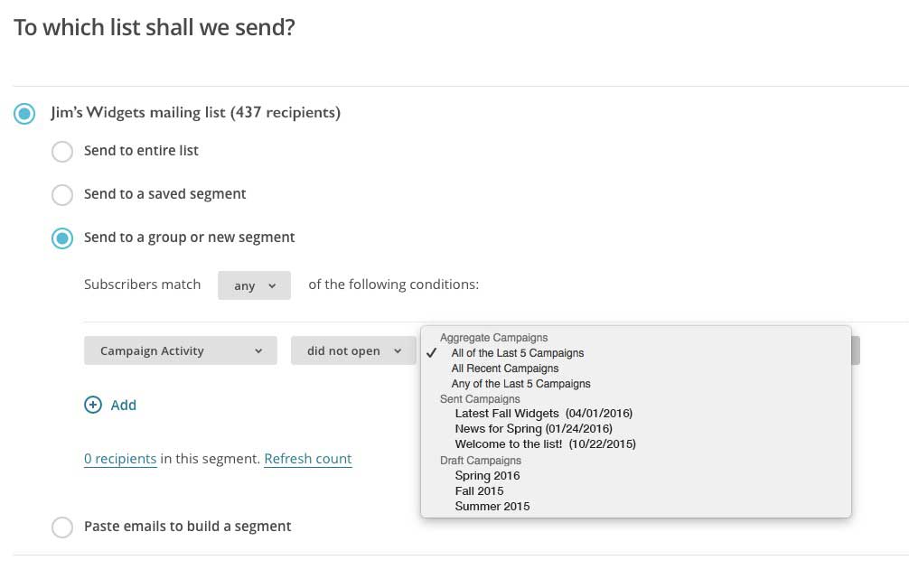Screen dimensions: 909x588
Task: Select Send to a group or new segment
Action: (x=62, y=238)
